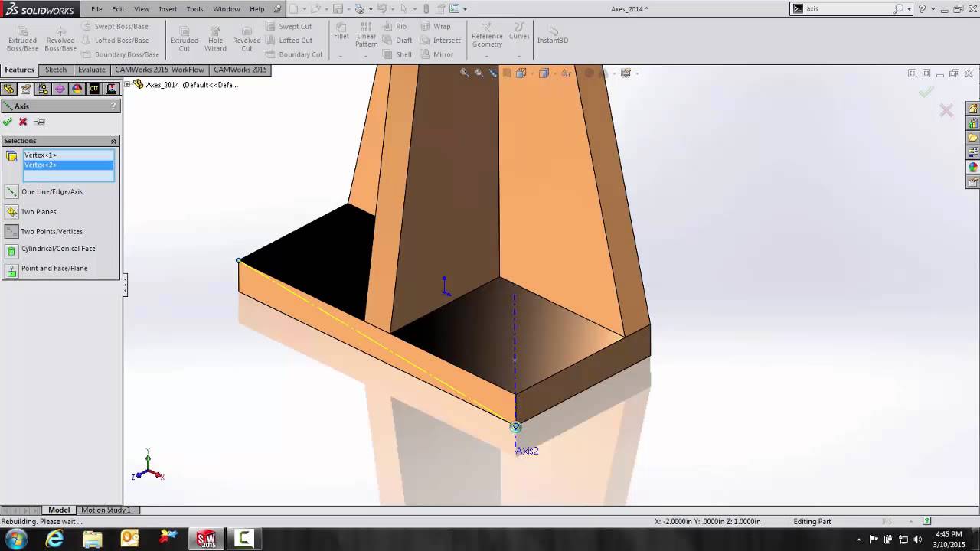This screenshot has width=980, height=551.
Task: Accept the Axis with the green checkmark
Action: coord(8,122)
